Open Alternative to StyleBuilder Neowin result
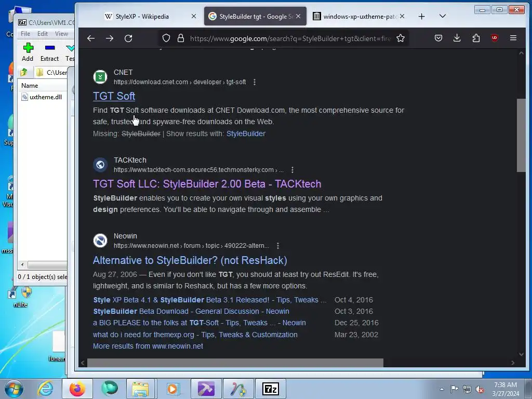The image size is (532, 399). click(x=190, y=260)
